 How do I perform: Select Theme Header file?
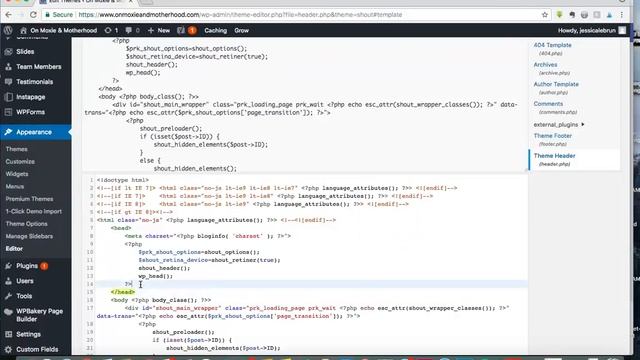pos(554,156)
